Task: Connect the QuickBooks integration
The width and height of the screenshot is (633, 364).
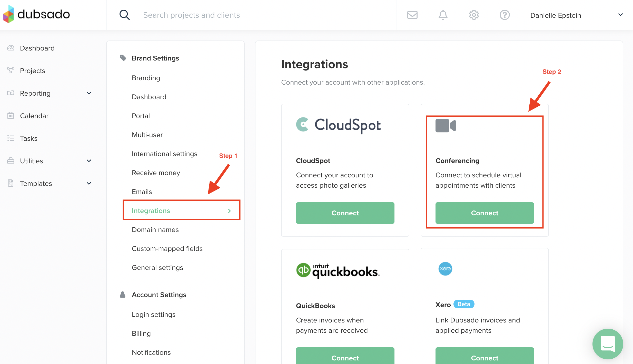Action: point(345,357)
